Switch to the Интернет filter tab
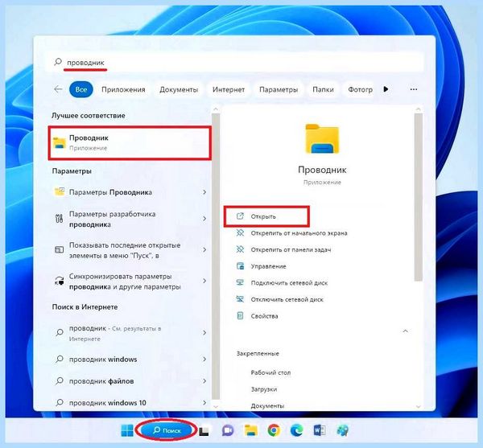The image size is (483, 448). [x=229, y=89]
